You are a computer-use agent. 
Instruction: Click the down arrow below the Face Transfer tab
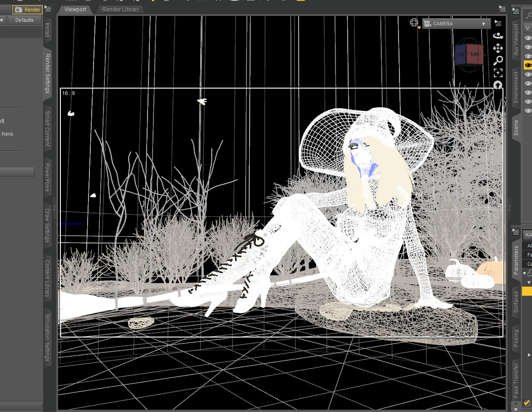click(516, 409)
